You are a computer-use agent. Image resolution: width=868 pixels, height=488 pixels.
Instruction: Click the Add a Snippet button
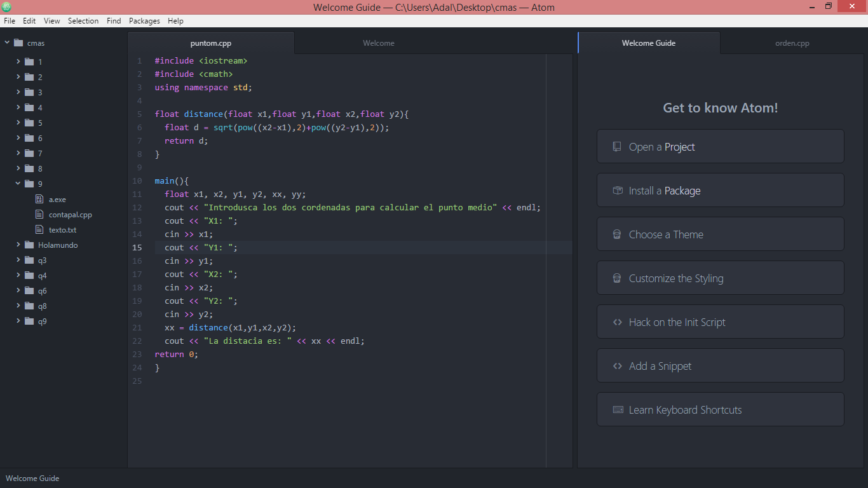tap(721, 366)
